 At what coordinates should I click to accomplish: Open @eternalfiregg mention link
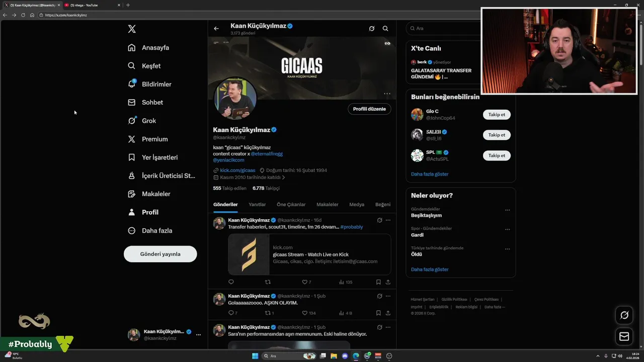(267, 154)
